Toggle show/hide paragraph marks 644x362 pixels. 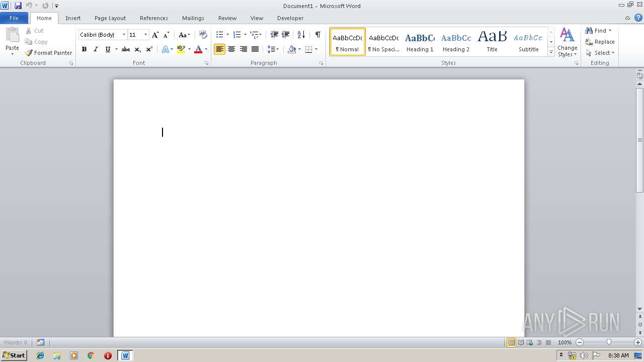point(318,35)
